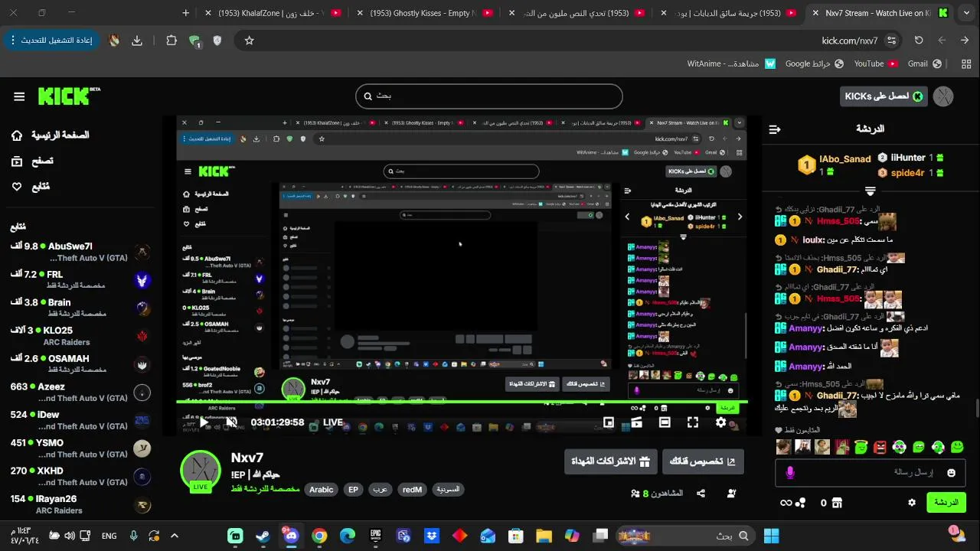This screenshot has width=980, height=551.
Task: Open Steam from taskbar
Action: [x=263, y=536]
